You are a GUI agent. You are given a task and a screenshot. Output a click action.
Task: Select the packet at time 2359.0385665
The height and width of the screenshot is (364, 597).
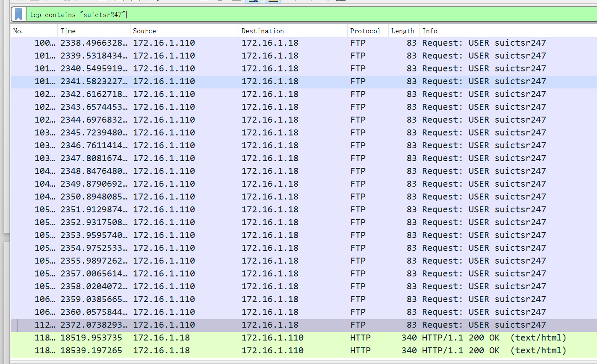coord(304,299)
